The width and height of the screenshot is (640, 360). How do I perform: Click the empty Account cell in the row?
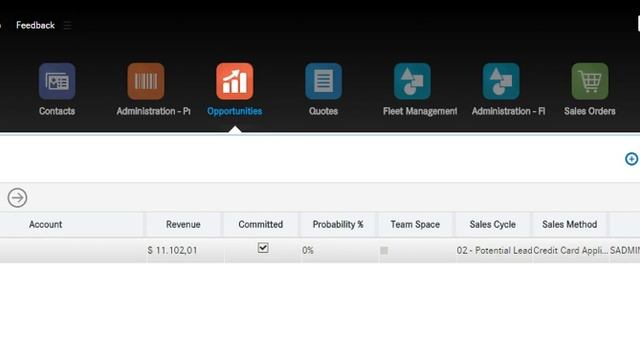pos(72,251)
